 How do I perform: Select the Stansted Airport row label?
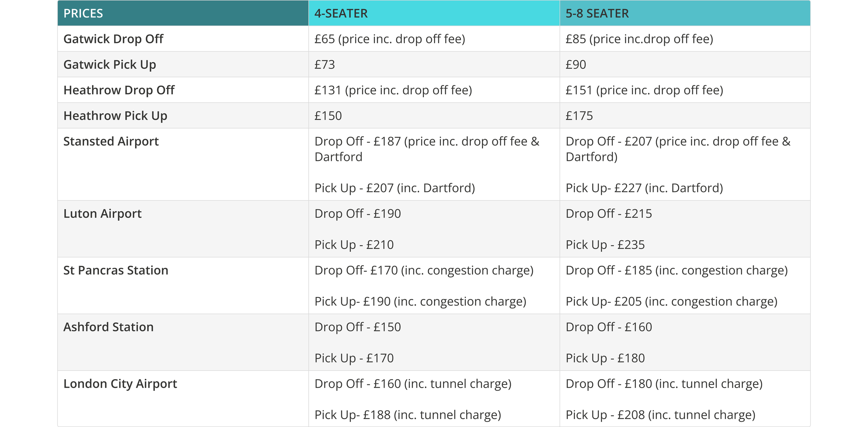(x=111, y=142)
